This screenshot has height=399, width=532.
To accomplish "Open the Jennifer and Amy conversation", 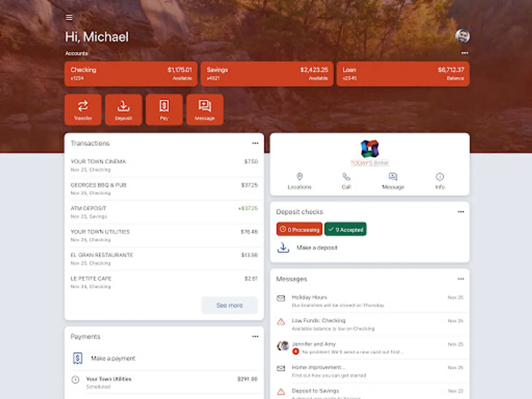I will tap(370, 348).
